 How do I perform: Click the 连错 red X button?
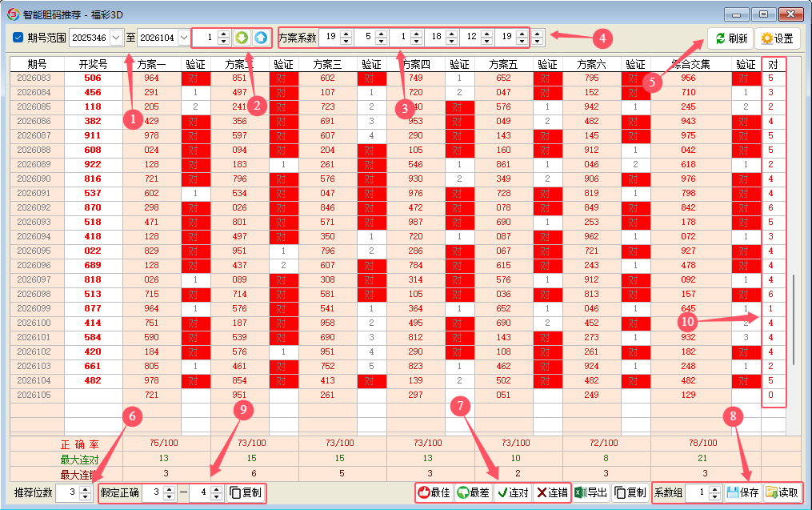tap(551, 493)
